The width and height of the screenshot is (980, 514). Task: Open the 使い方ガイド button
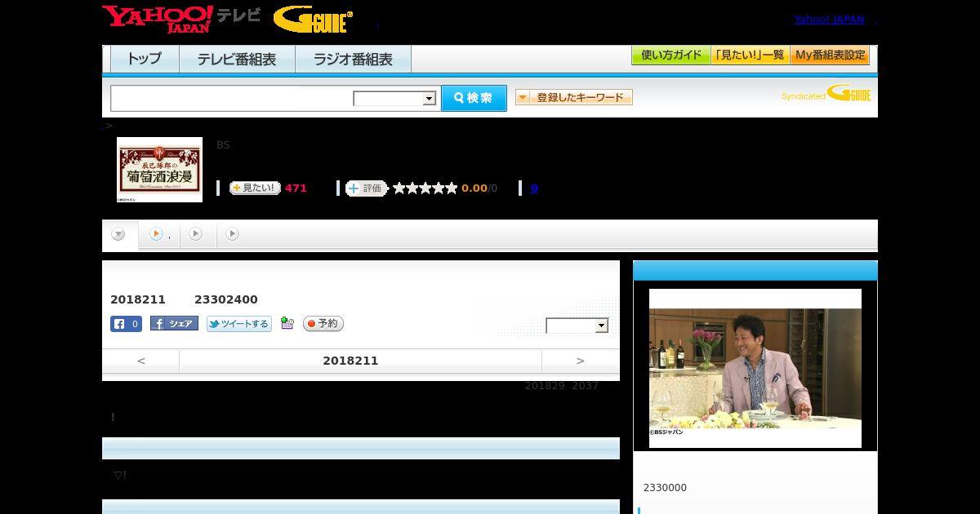pos(671,55)
